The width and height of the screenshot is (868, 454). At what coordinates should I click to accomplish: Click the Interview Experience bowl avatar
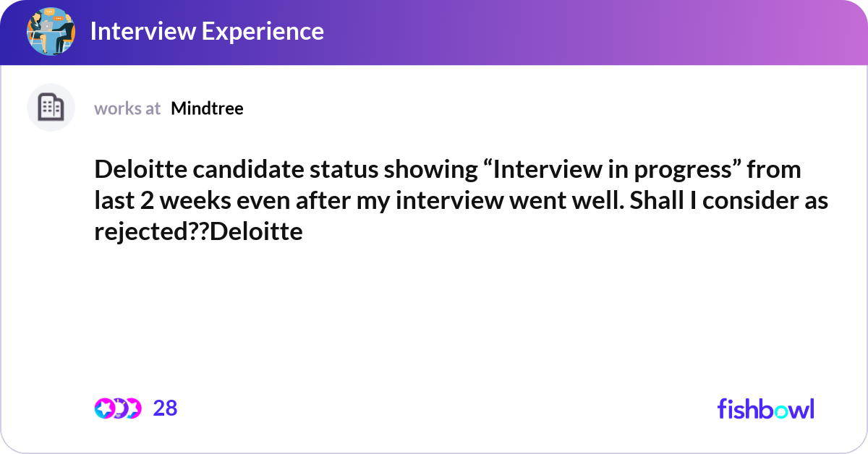51,32
